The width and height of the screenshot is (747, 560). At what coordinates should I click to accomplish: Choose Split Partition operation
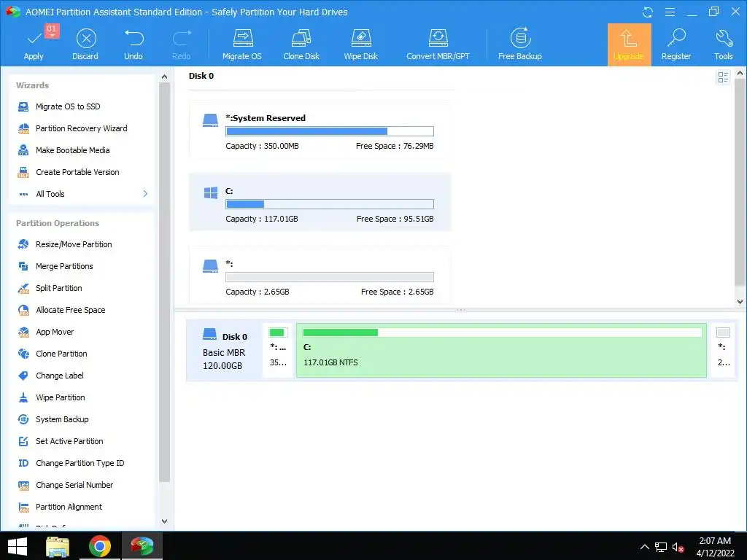[x=58, y=288]
